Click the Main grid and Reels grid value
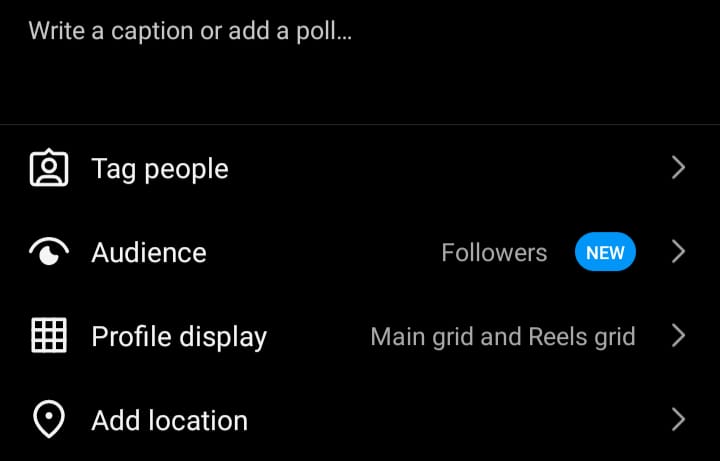Screen dimensions: 720x461 [x=503, y=337]
